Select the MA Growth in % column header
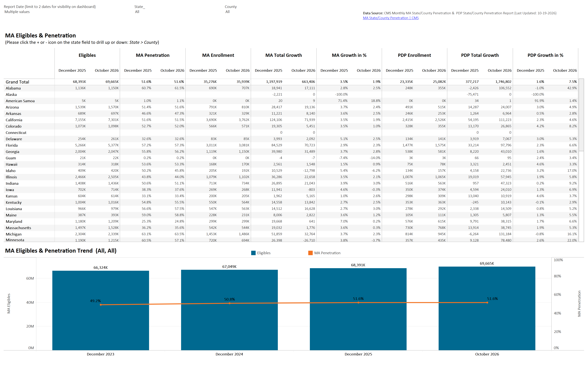588x371 pixels. (x=349, y=55)
